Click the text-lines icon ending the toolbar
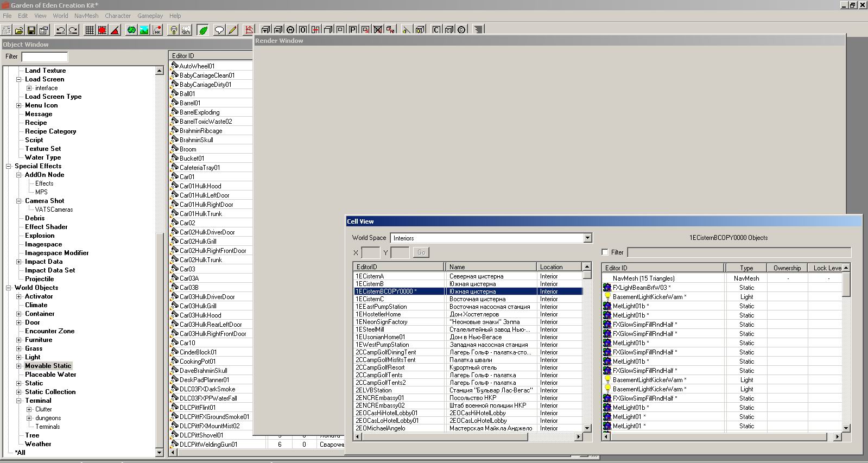 coord(478,29)
